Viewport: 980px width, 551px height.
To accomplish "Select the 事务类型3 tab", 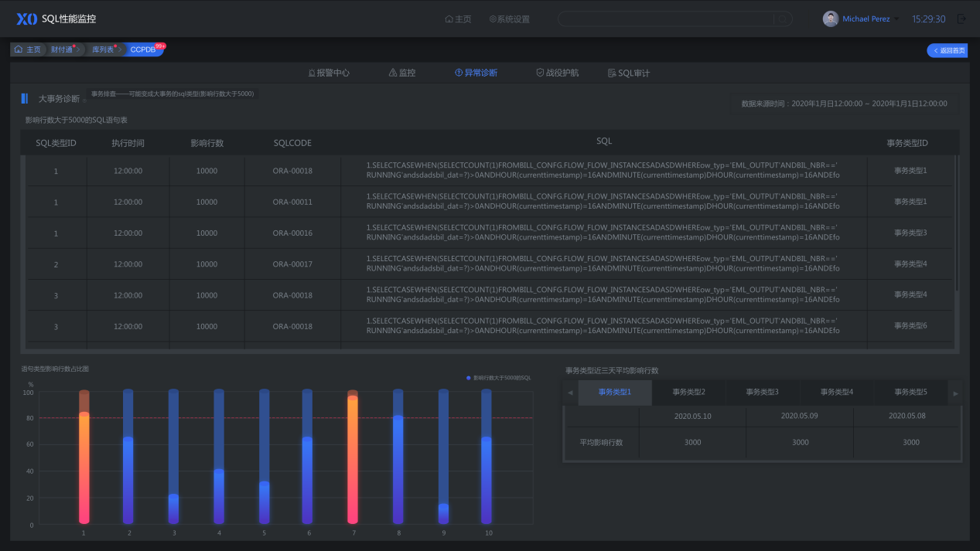I will point(762,393).
